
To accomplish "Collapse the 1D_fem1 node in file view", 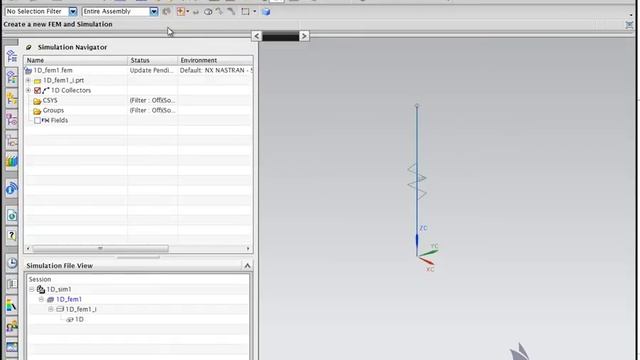I will pyautogui.click(x=41, y=300).
